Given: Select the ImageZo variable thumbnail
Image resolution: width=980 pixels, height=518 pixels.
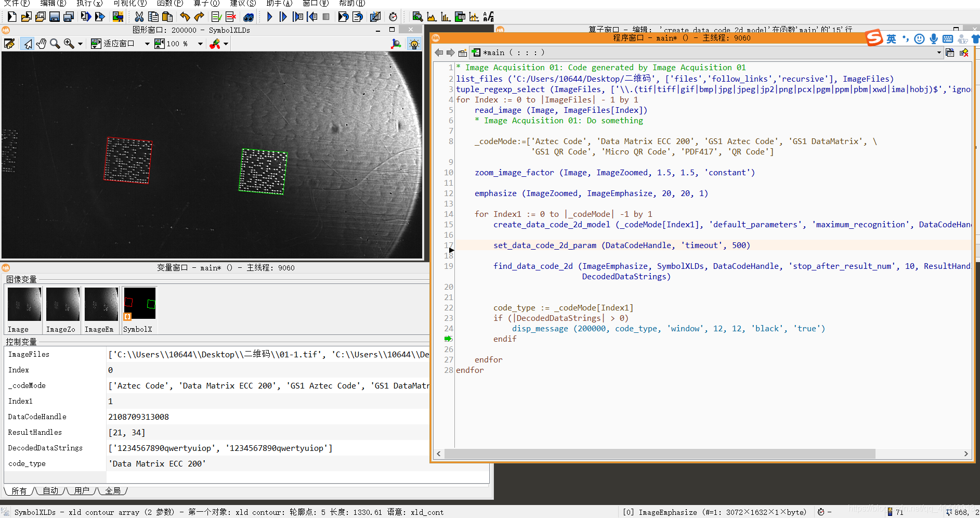Looking at the screenshot, I should [62, 310].
